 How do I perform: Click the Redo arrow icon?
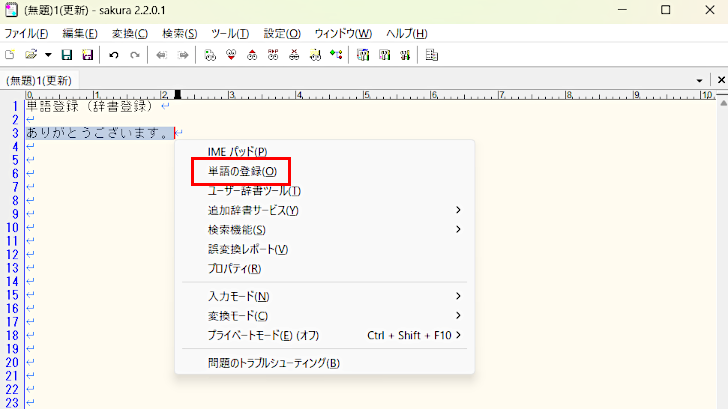[133, 54]
